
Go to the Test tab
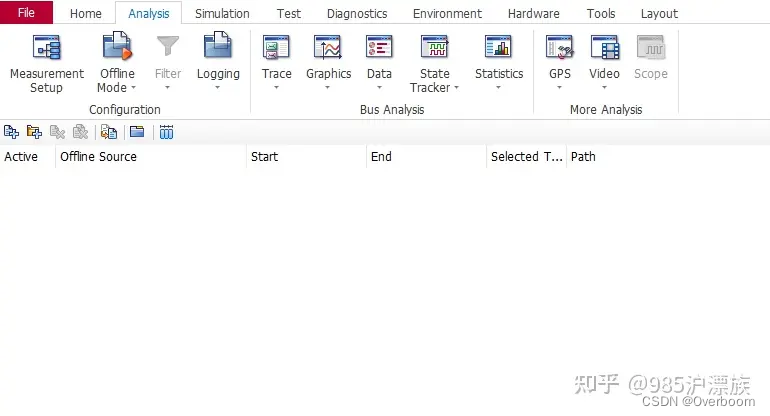point(289,13)
